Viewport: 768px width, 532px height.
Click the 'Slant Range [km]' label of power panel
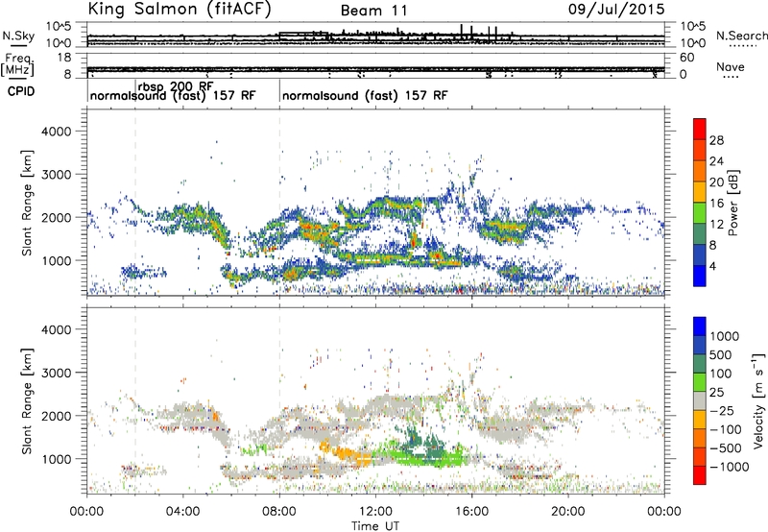27,204
